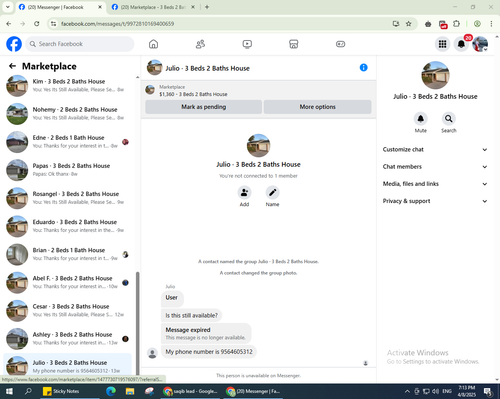Viewport: 500px width, 399px height.
Task: Expand Customize chat section
Action: [x=435, y=149]
